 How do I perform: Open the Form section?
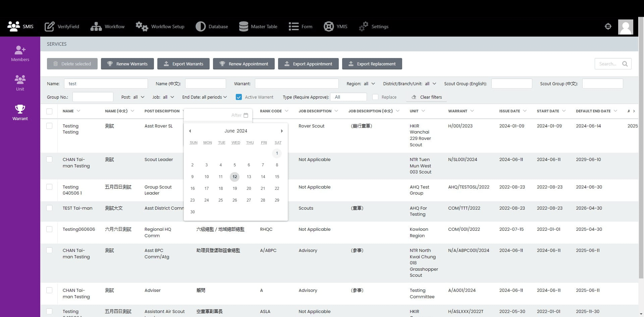300,27
